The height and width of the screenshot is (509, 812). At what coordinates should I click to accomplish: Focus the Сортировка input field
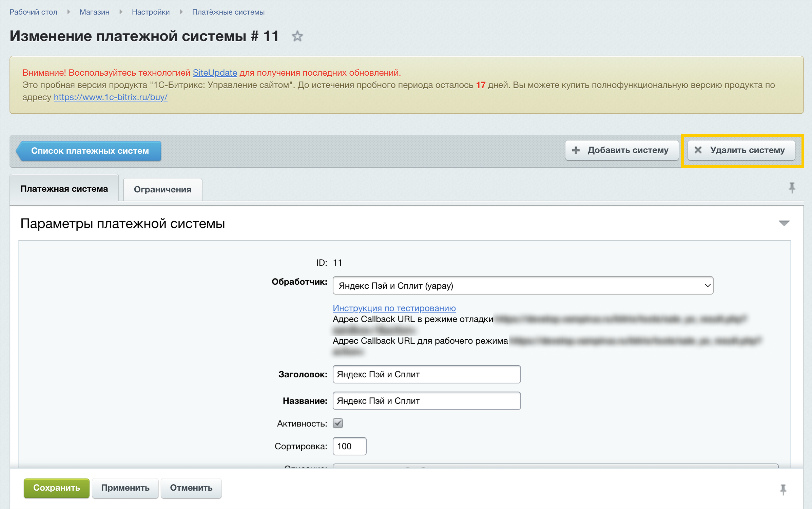point(349,446)
